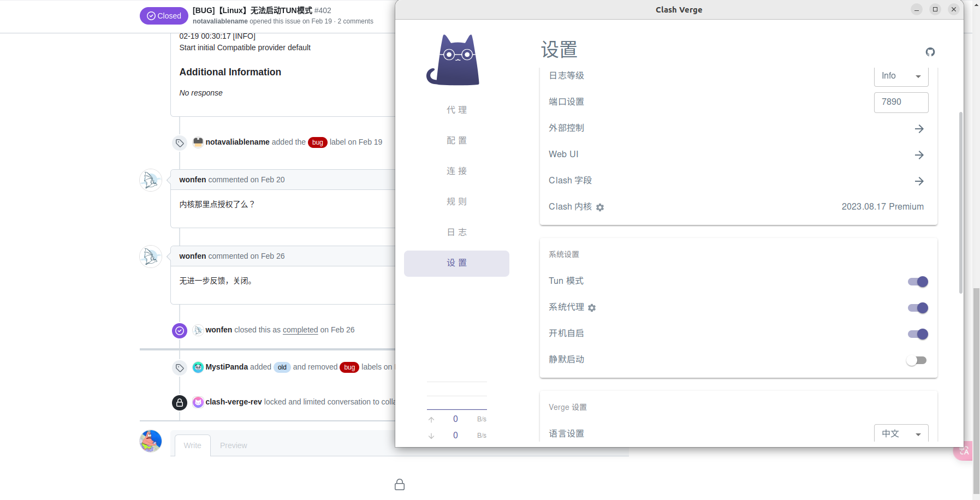
Task: Click the lock icon below comment box
Action: (400, 485)
